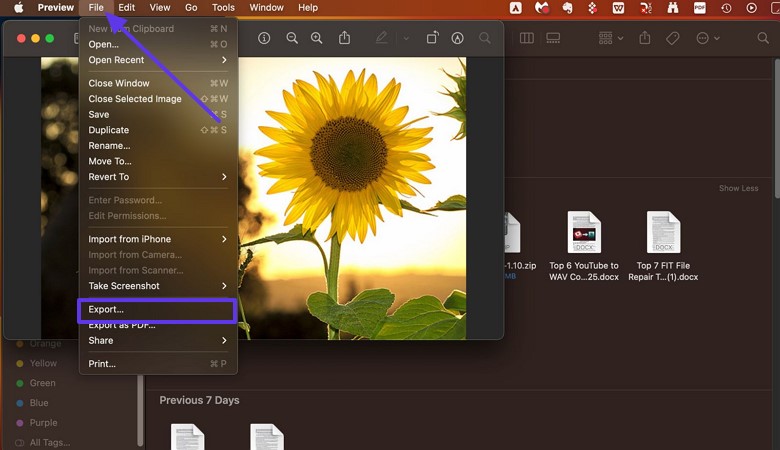The height and width of the screenshot is (450, 780).
Task: Choose Move To... from the File menu
Action: [158, 161]
